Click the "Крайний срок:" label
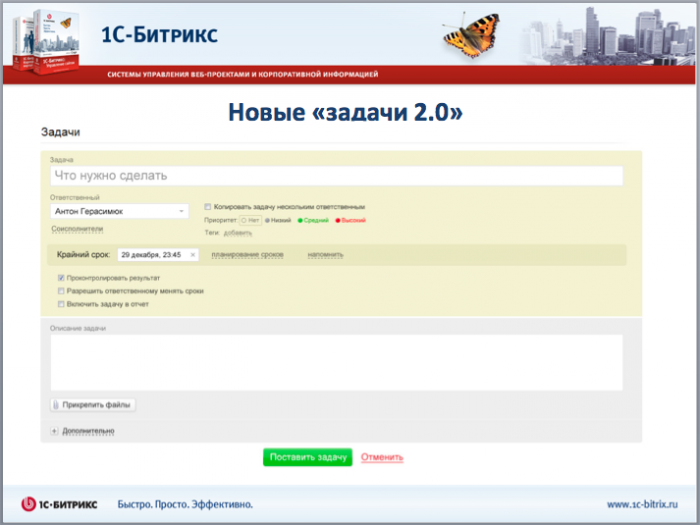Image resolution: width=700 pixels, height=525 pixels. click(83, 255)
